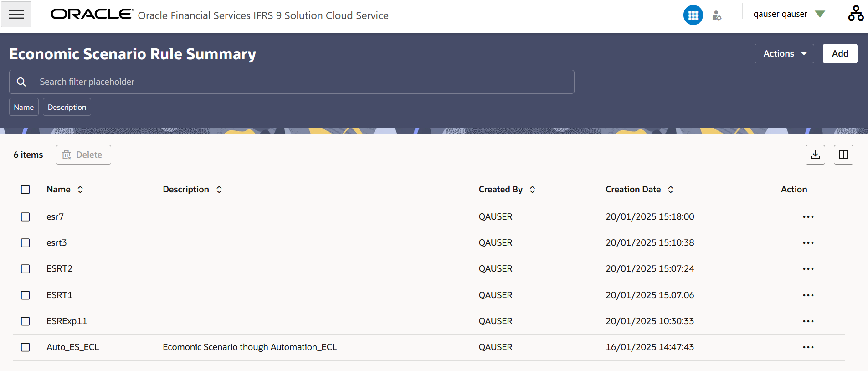Open the action ellipsis for Auto_ES_ECL
The height and width of the screenshot is (371, 868).
tap(808, 347)
